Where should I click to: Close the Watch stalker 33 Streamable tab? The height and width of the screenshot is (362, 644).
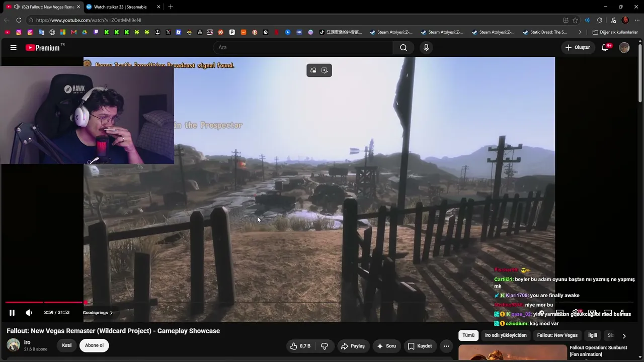point(158,7)
